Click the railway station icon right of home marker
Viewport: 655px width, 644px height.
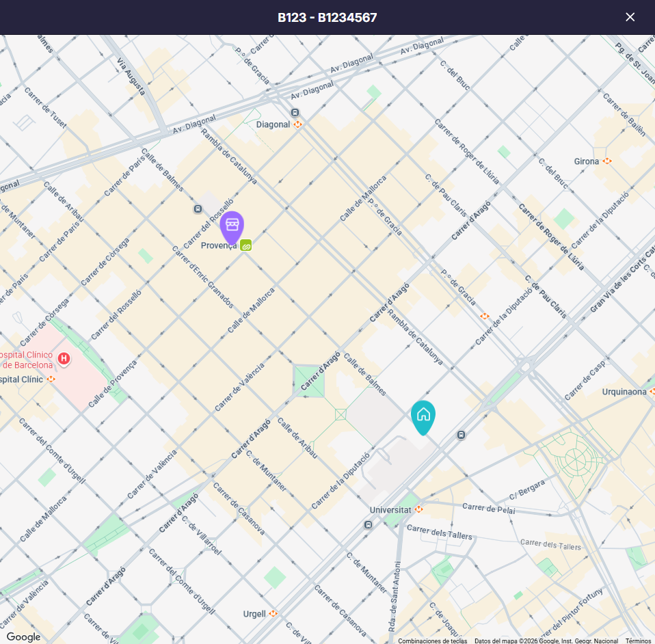coord(461,435)
